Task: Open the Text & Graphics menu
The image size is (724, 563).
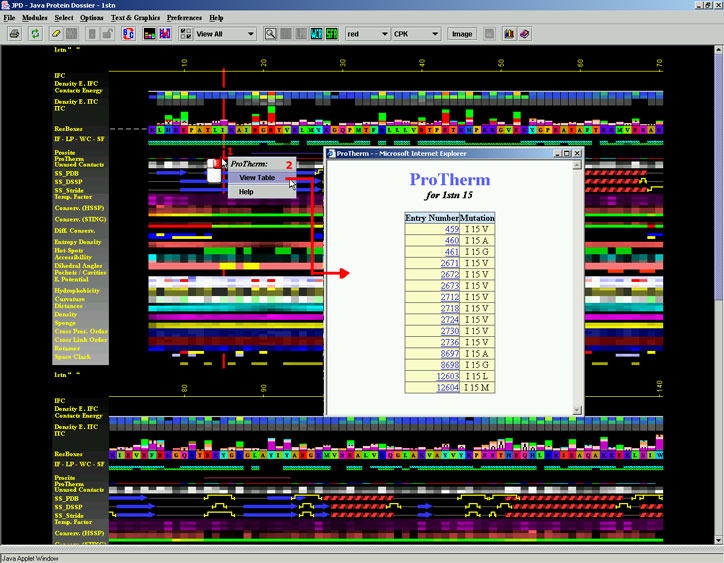Action: tap(135, 18)
